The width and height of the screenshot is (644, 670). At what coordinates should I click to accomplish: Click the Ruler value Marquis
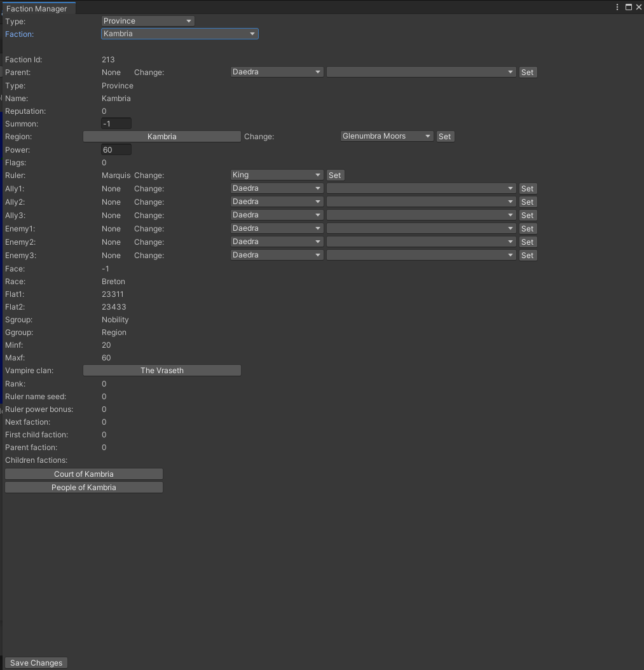click(x=116, y=175)
